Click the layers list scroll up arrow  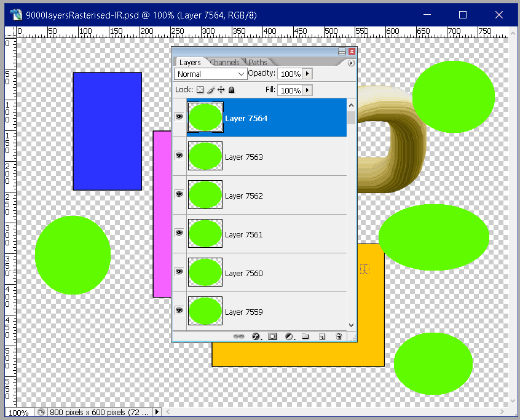coord(351,105)
